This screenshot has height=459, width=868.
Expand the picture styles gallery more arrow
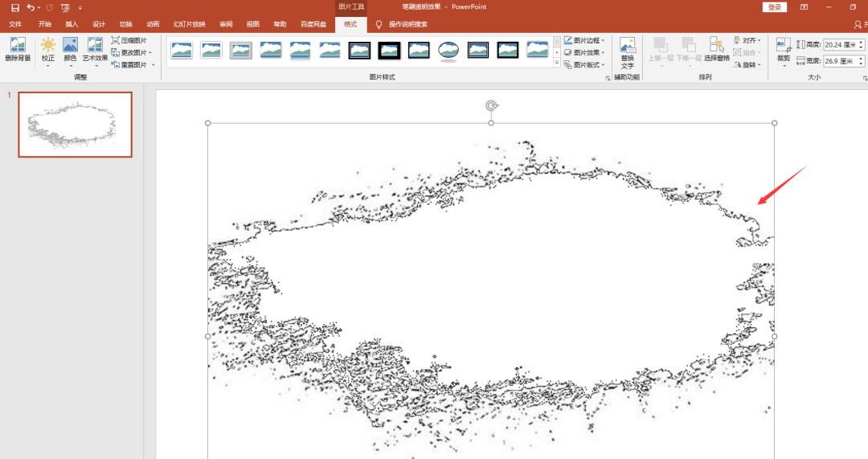pos(557,64)
